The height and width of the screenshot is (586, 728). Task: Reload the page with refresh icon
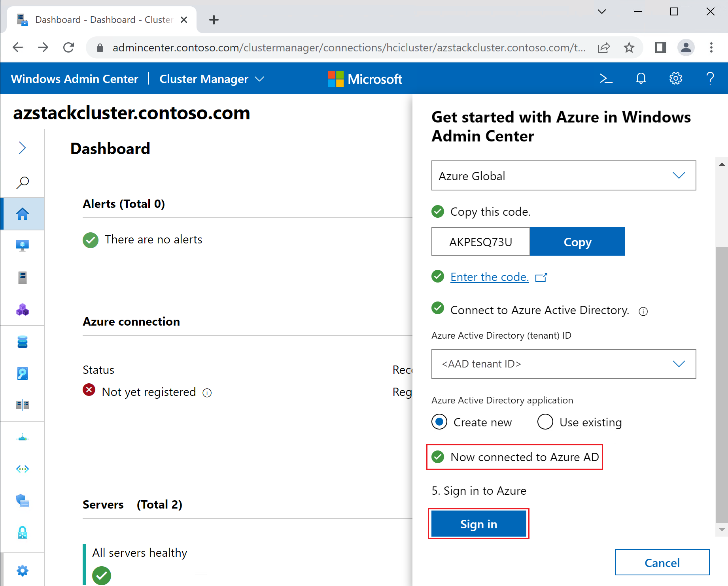(69, 48)
